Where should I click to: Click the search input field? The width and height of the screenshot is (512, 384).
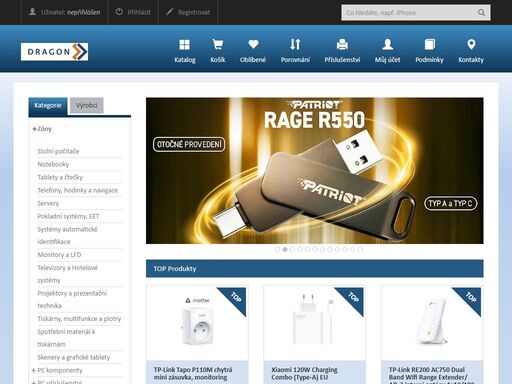coord(410,13)
